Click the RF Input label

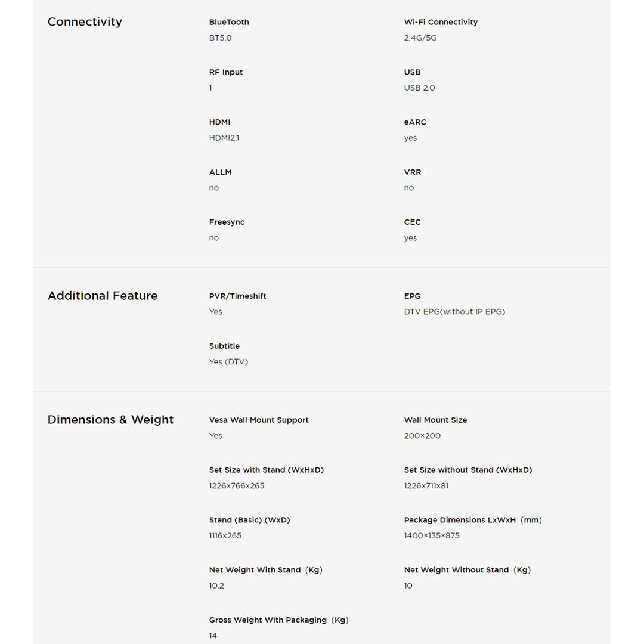click(226, 72)
